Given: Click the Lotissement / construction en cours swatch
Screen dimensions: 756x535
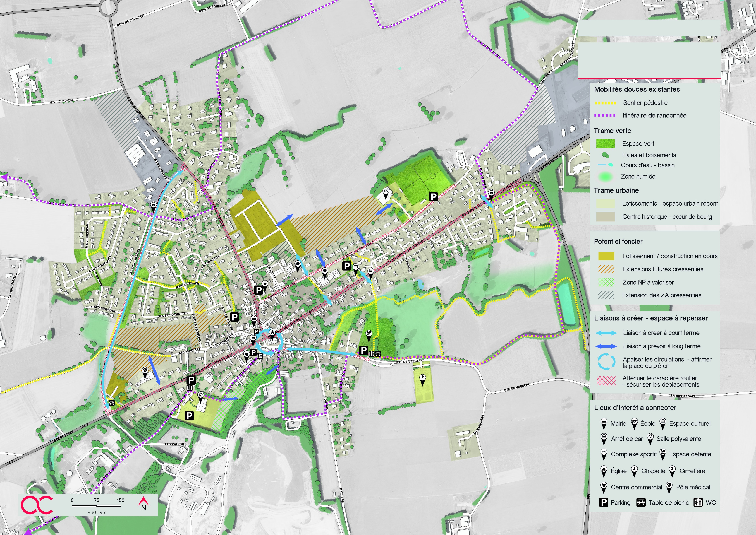Looking at the screenshot, I should pyautogui.click(x=606, y=256).
